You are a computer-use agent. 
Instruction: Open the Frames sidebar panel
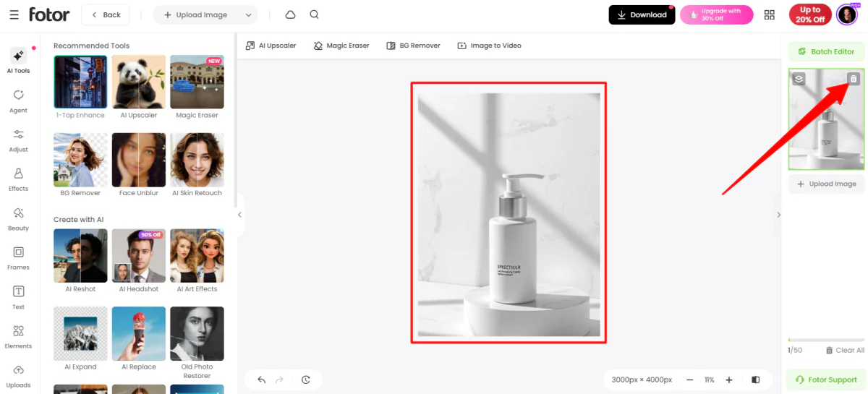[x=19, y=258]
